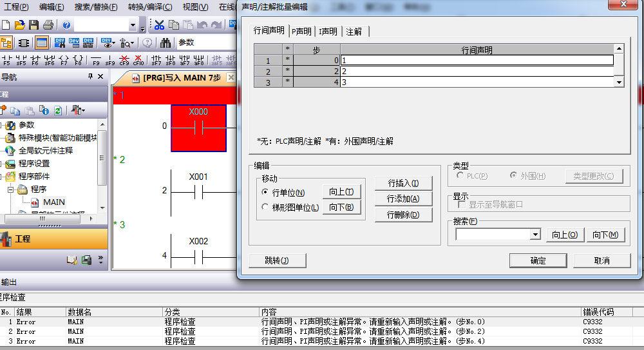Collapse the 程序 tree node
The image size is (644, 350).
pyautogui.click(x=10, y=190)
